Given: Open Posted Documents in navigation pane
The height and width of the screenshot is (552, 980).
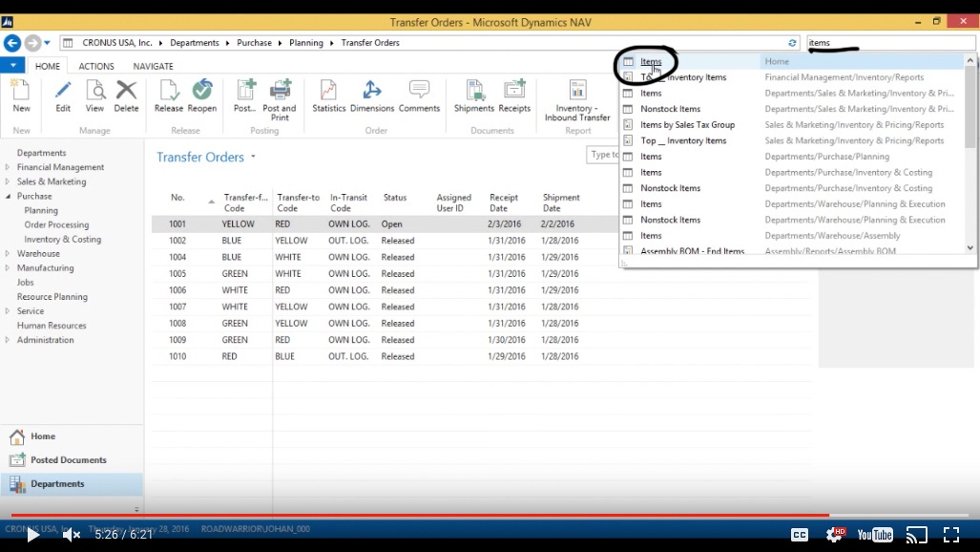Looking at the screenshot, I should click(x=72, y=460).
